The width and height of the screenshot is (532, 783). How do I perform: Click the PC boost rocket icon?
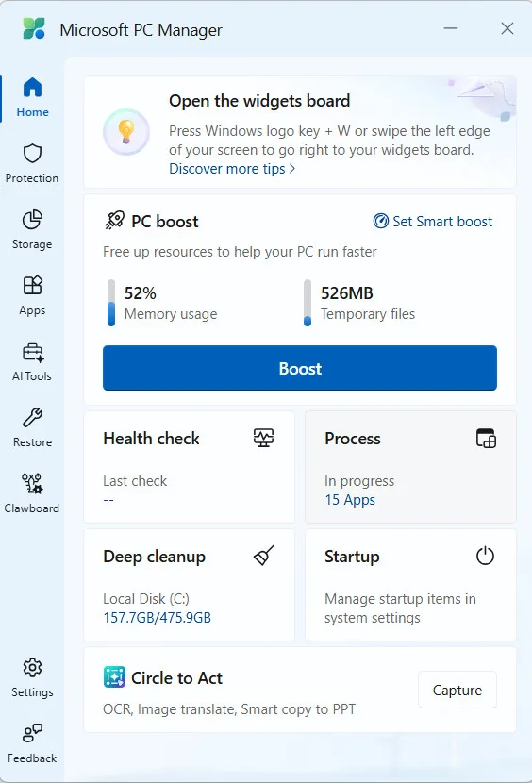click(x=114, y=221)
